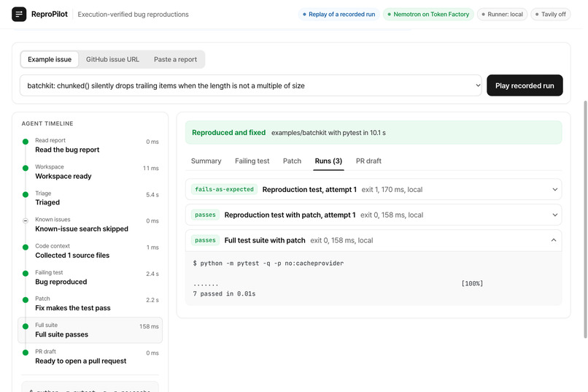Image resolution: width=588 pixels, height=392 pixels.
Task: Click the skipped marker beside Known-issue search skipped
Action: pos(26,221)
